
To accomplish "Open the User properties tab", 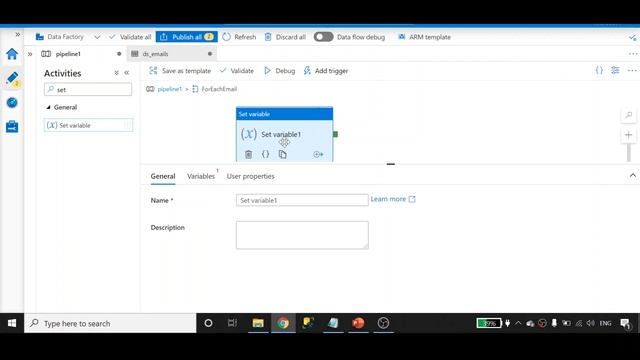I will [x=251, y=176].
